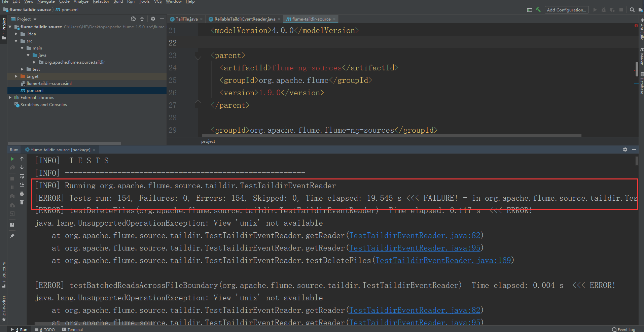Click Down the Stack Trace arrow icon

point(22,168)
